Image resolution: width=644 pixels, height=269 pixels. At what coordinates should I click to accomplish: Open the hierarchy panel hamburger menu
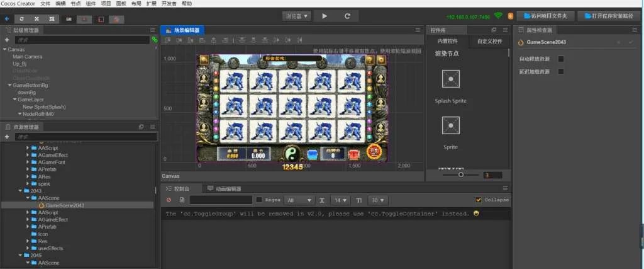pyautogui.click(x=152, y=30)
